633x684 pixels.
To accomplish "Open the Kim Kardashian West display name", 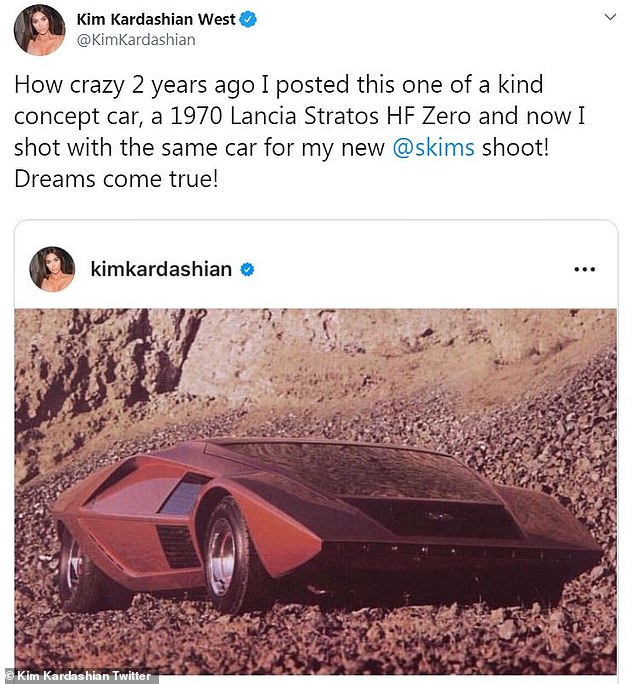I will coord(156,19).
